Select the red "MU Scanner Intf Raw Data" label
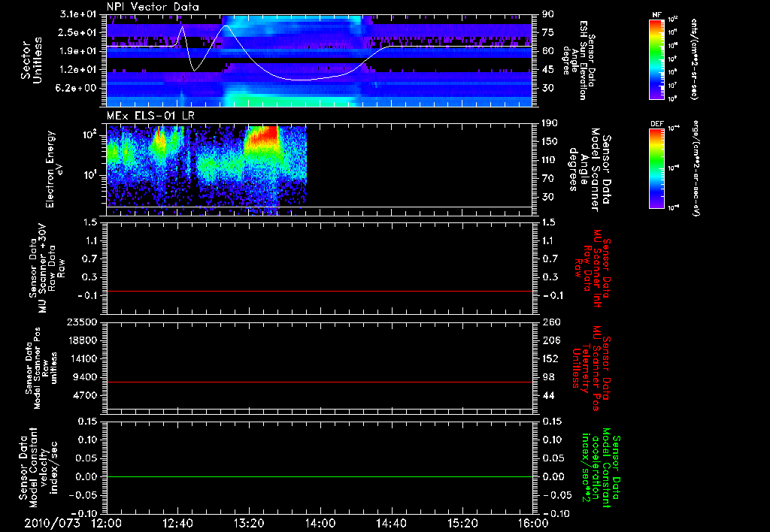This screenshot has width=770, height=532. point(593,268)
